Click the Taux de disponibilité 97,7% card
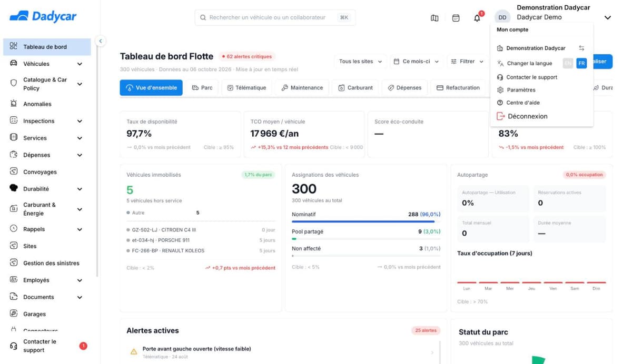 pyautogui.click(x=180, y=134)
